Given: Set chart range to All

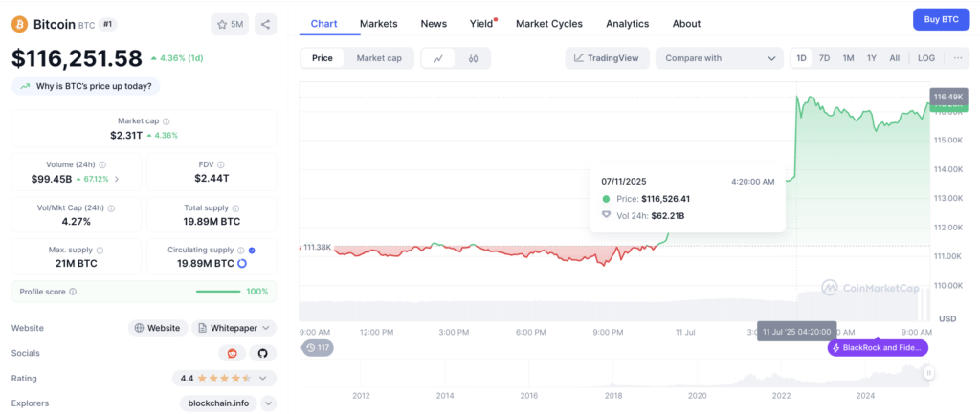Looking at the screenshot, I should (895, 58).
